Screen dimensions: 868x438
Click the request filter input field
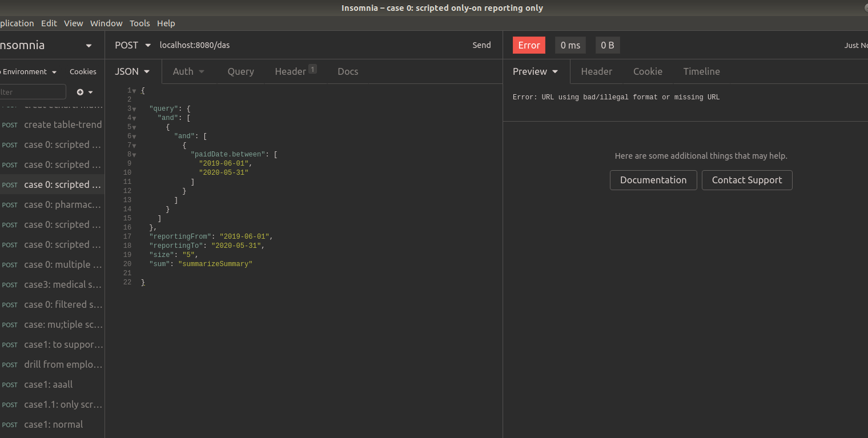click(33, 91)
